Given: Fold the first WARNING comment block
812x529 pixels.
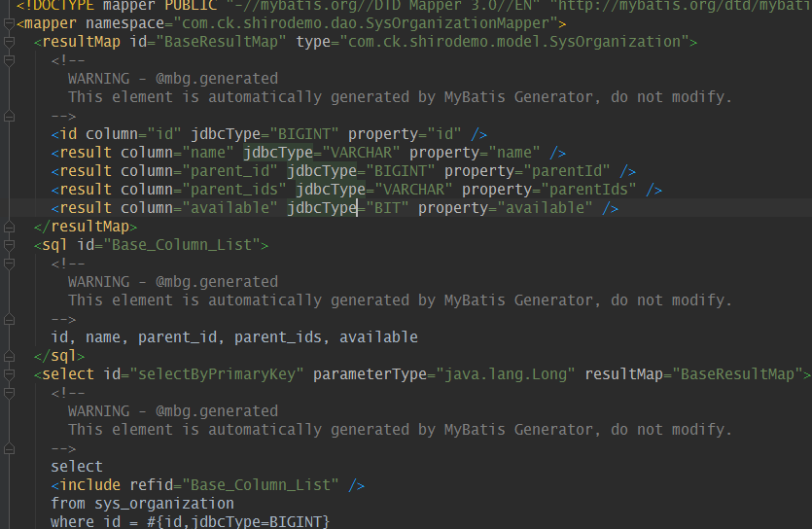Looking at the screenshot, I should tap(9, 59).
